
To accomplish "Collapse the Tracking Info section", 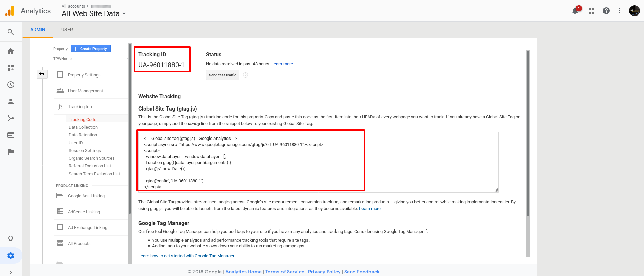I will pyautogui.click(x=81, y=106).
